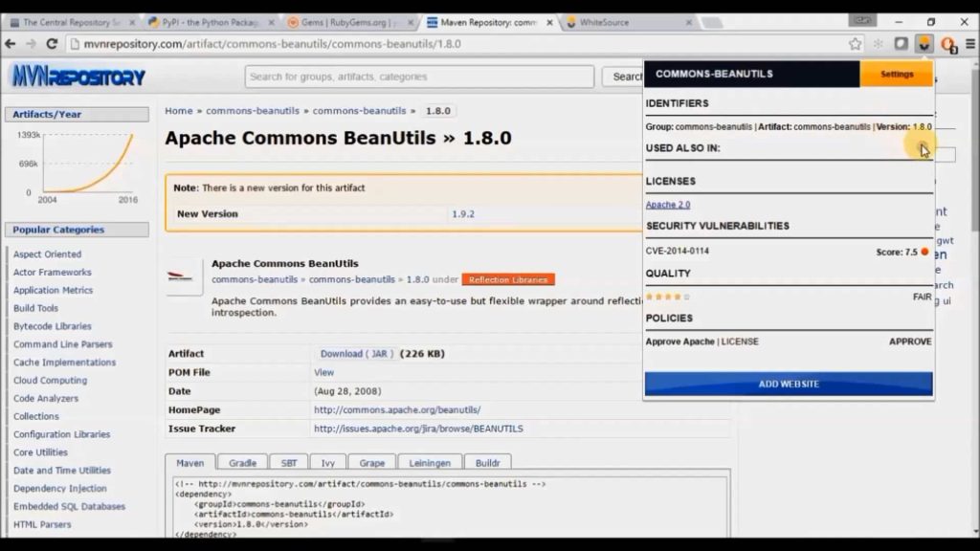Select the Buildr dependency tab
980x551 pixels.
[x=487, y=463]
